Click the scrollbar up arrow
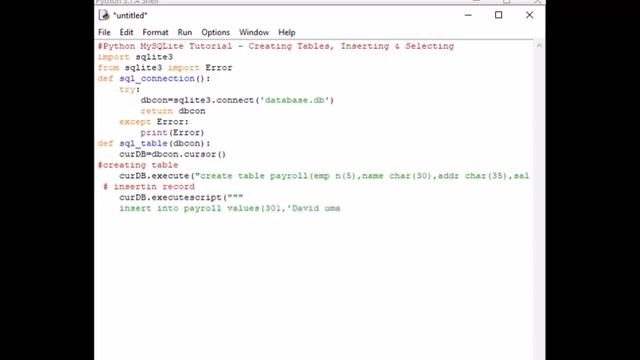This screenshot has height=360, width=640. click(539, 45)
